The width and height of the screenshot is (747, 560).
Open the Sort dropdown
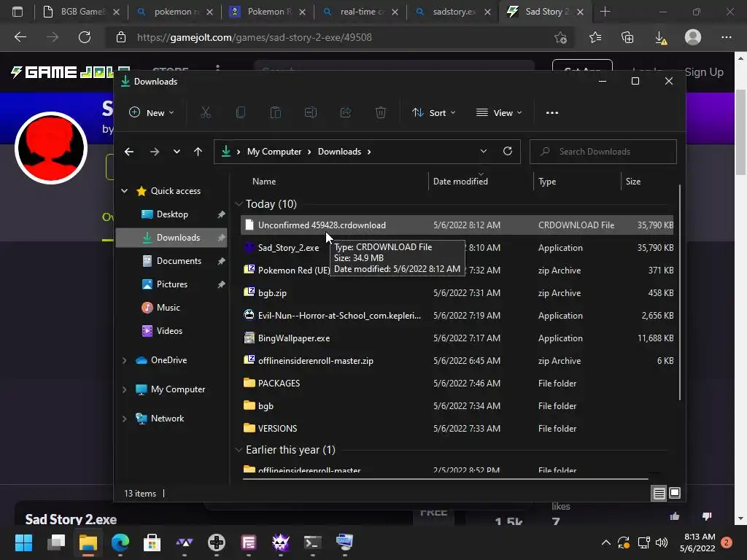(x=433, y=113)
